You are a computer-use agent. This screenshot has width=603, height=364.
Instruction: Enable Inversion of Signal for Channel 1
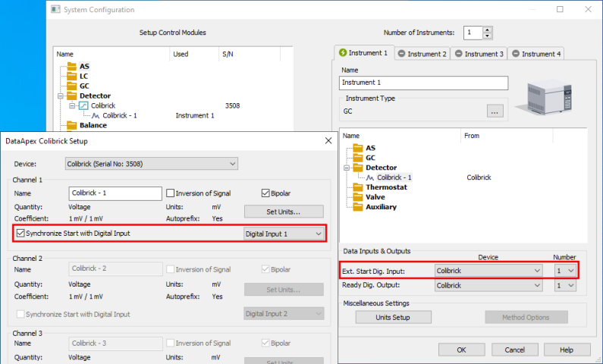click(170, 193)
